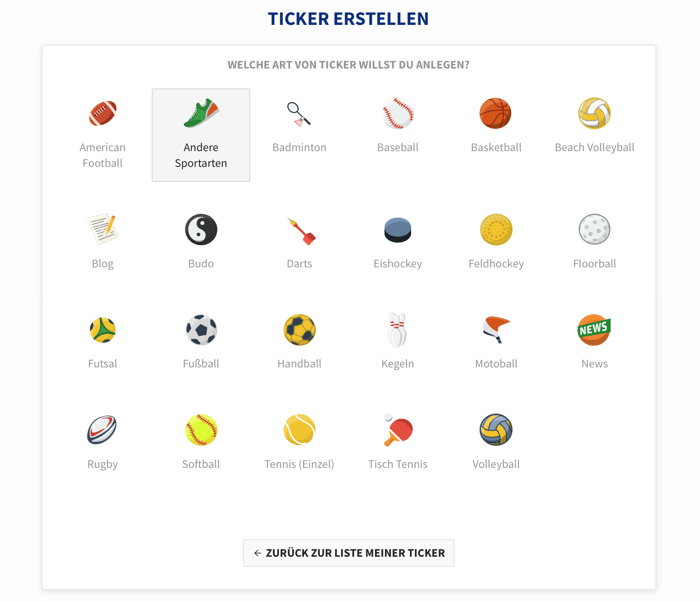Click Zurück zur Liste meiner Ticker
700x602 pixels.
coord(349,553)
